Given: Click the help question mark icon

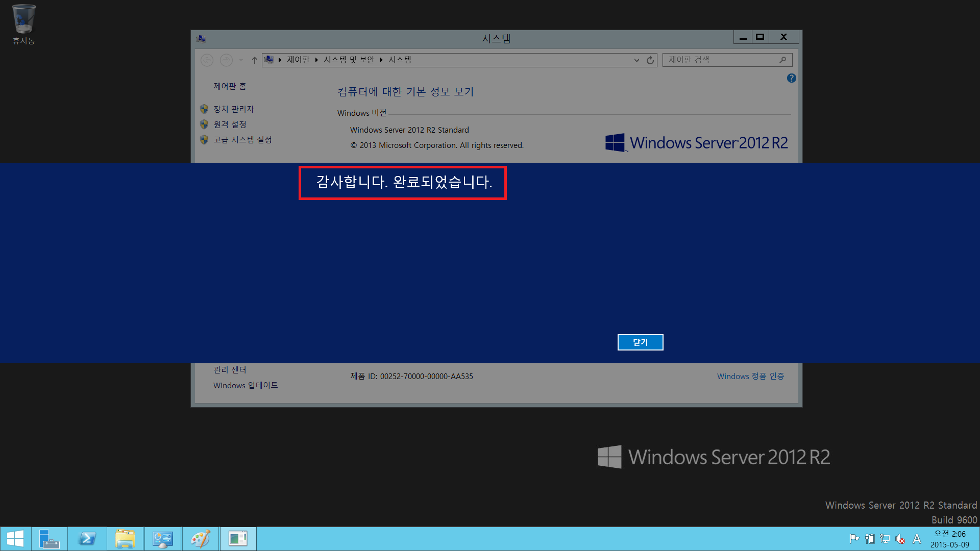Looking at the screenshot, I should coord(791,78).
